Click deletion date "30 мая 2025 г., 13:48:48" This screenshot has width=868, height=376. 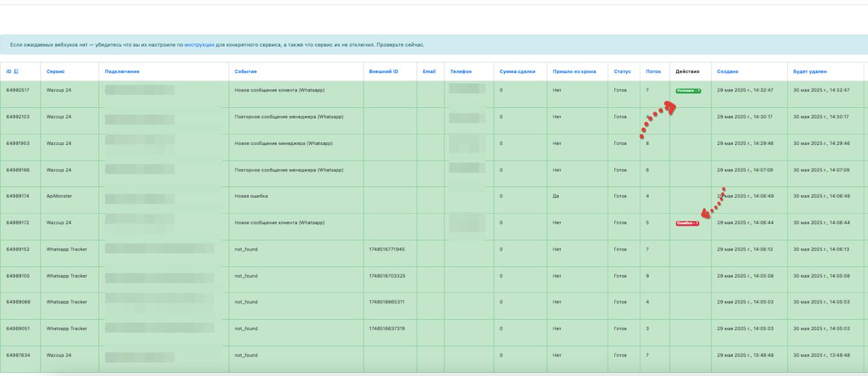coord(821,355)
